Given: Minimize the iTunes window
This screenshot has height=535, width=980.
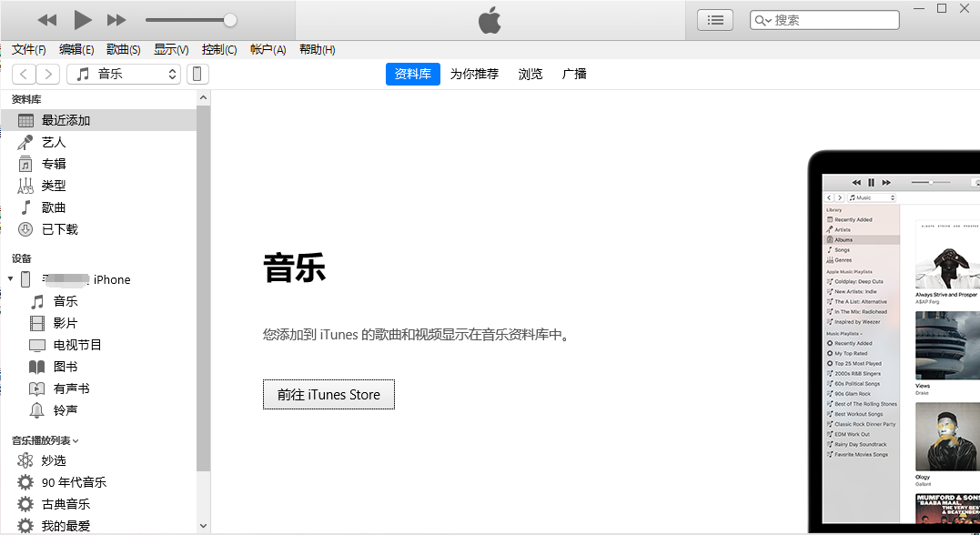Looking at the screenshot, I should 919,8.
